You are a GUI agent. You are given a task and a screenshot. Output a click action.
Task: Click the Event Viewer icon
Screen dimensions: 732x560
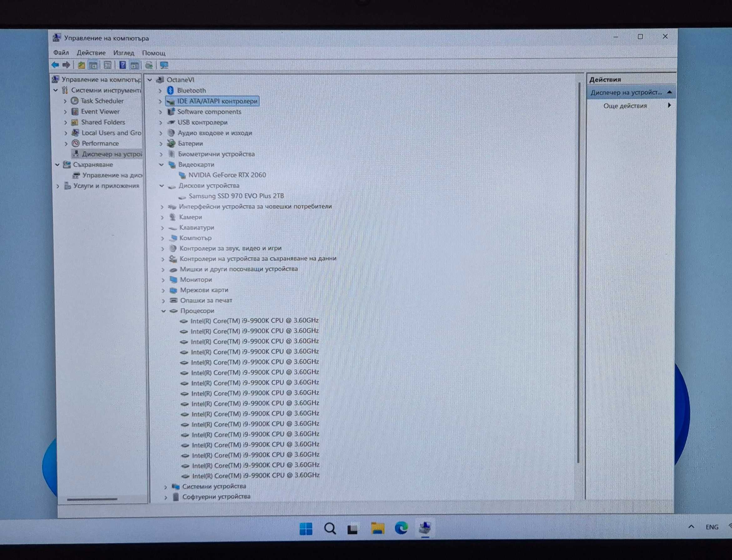(75, 111)
